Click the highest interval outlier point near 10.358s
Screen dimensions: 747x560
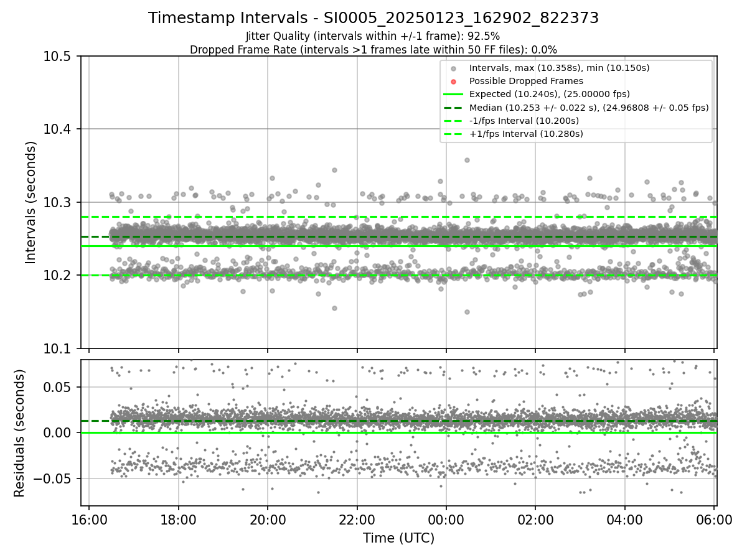coord(467,160)
